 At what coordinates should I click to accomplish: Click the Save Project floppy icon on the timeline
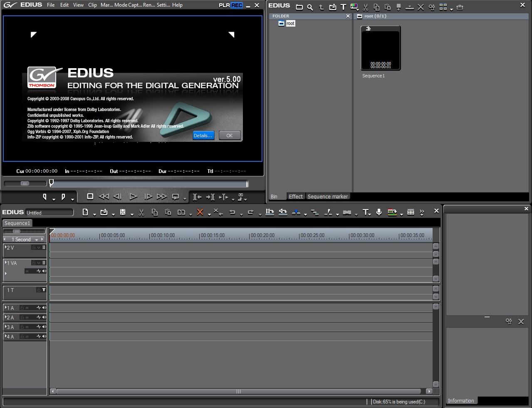pos(123,212)
